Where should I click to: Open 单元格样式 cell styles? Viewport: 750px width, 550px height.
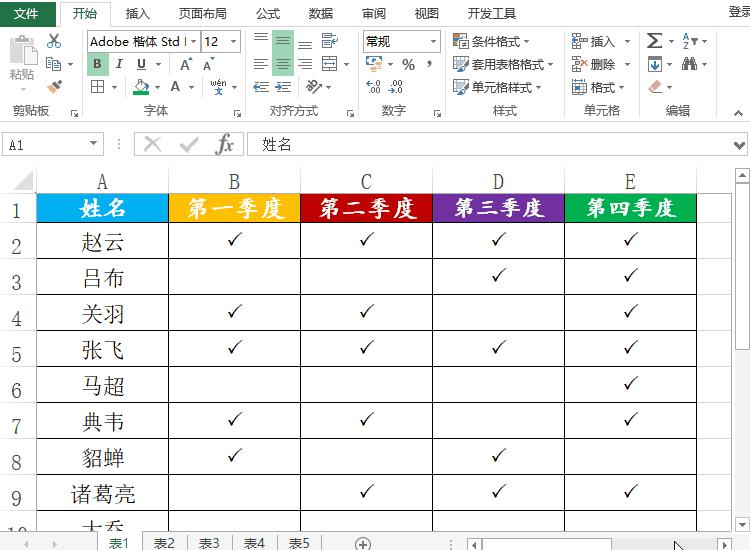[x=497, y=87]
